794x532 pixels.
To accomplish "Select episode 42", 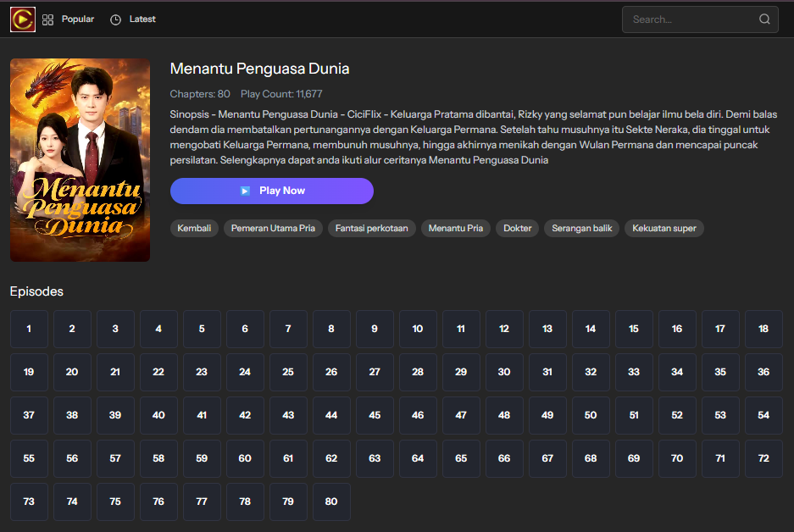I will click(x=245, y=415).
